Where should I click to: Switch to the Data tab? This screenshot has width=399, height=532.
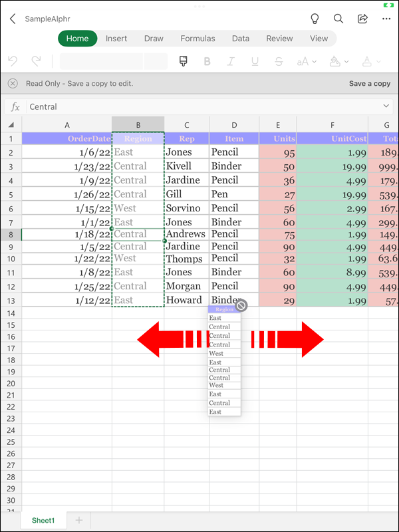[241, 39]
